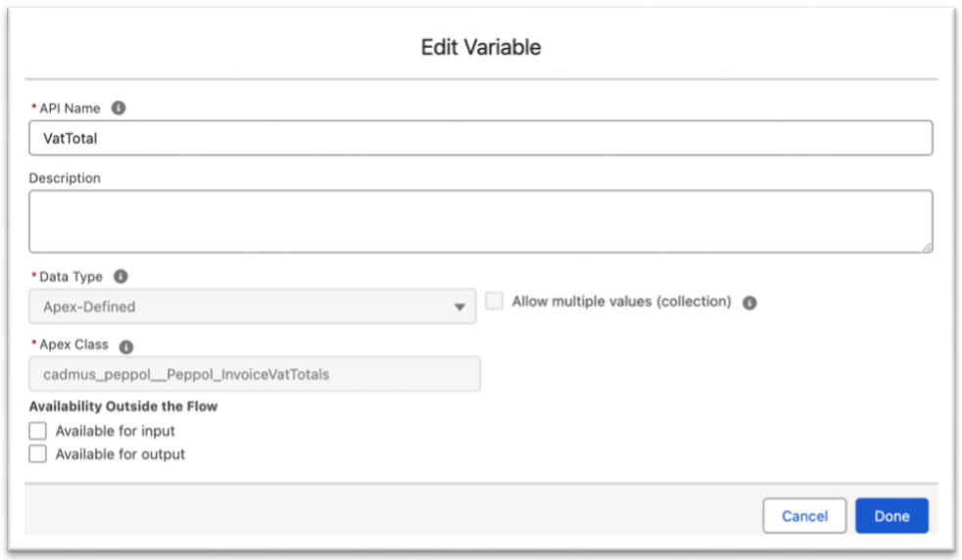Image resolution: width=962 pixels, height=560 pixels.
Task: Click the 'Available for input' label text
Action: [x=116, y=431]
